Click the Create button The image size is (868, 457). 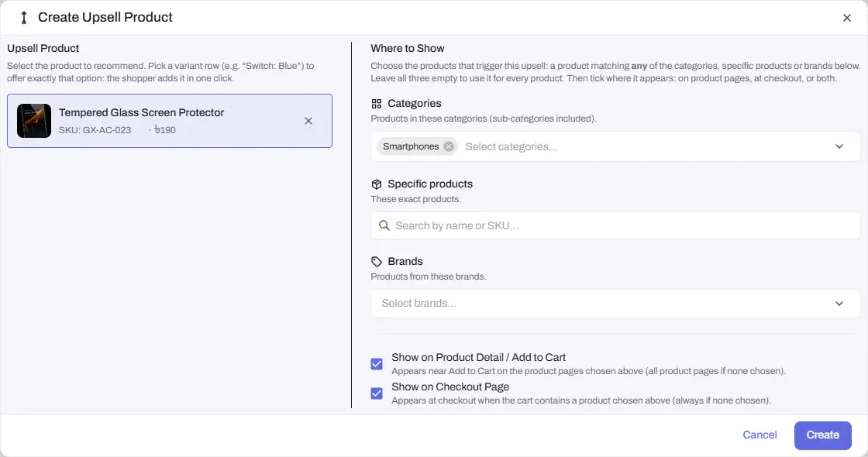tap(822, 435)
